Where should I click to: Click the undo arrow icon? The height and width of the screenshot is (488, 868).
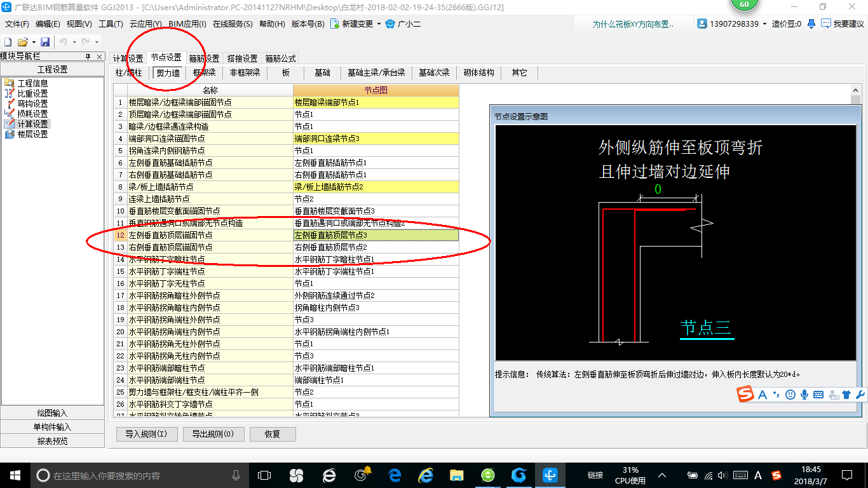(64, 42)
